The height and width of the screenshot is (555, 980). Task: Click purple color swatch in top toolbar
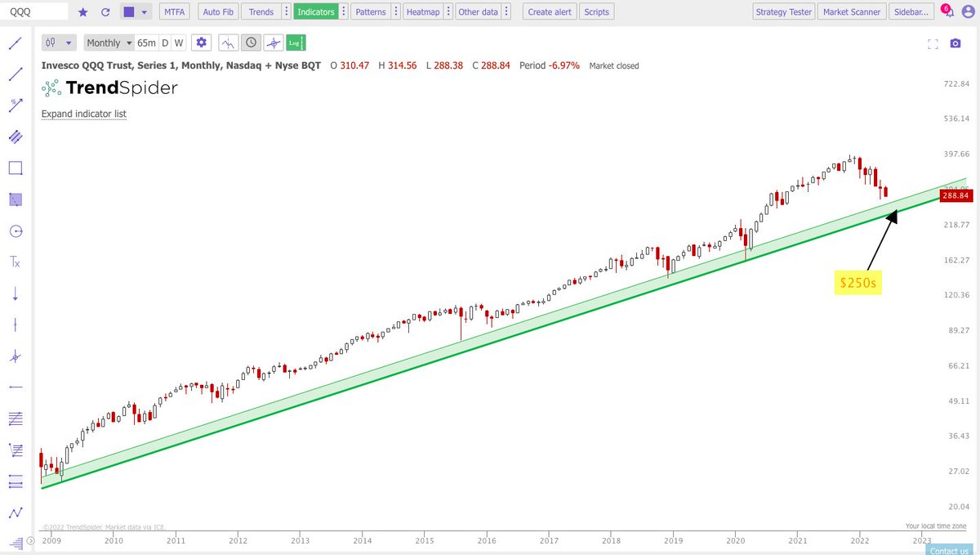[x=128, y=12]
